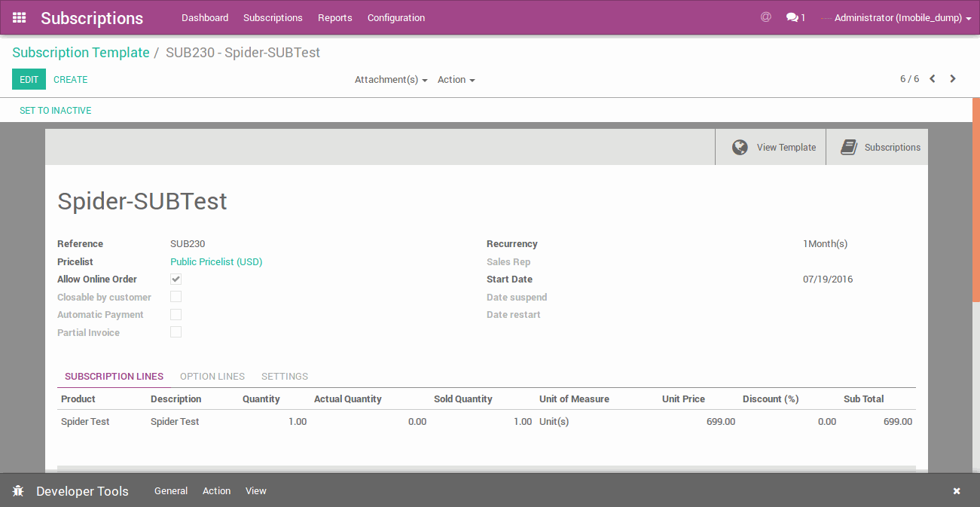Viewport: 980px width, 507px height.
Task: Click the Developer Tools bug icon
Action: point(18,491)
